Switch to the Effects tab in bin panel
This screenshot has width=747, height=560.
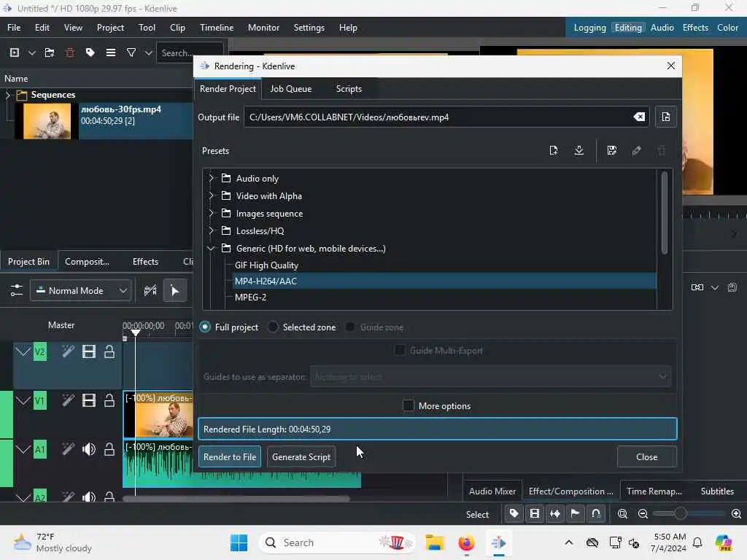pyautogui.click(x=145, y=262)
